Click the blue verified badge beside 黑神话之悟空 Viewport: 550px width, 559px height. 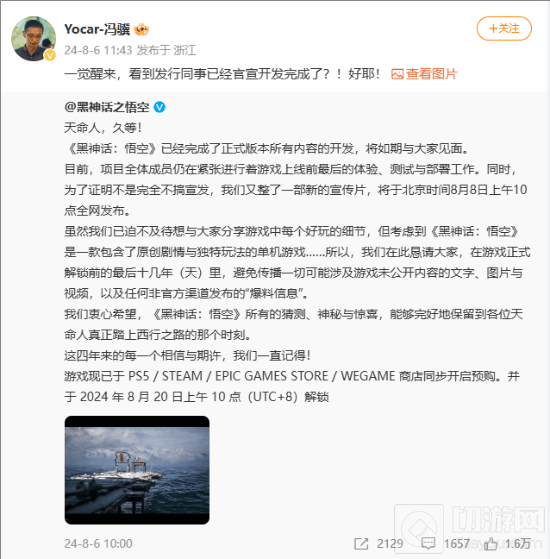[159, 107]
